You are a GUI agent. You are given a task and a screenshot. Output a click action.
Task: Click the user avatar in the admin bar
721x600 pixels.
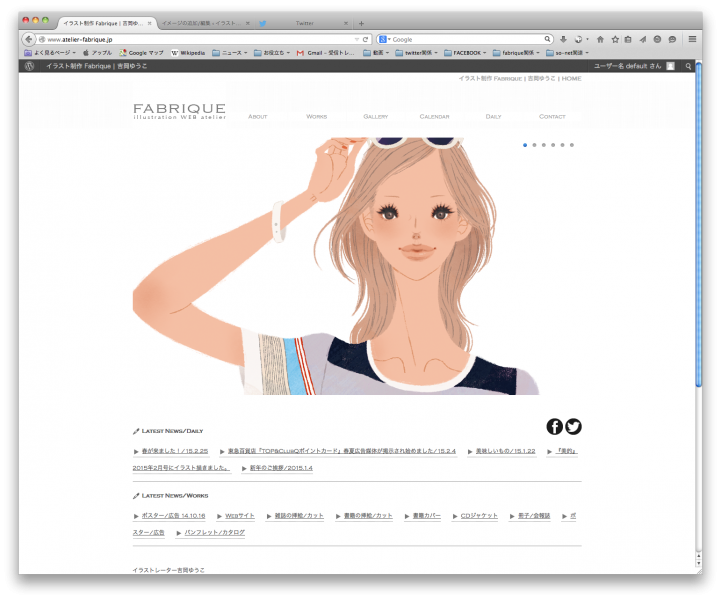tap(671, 66)
